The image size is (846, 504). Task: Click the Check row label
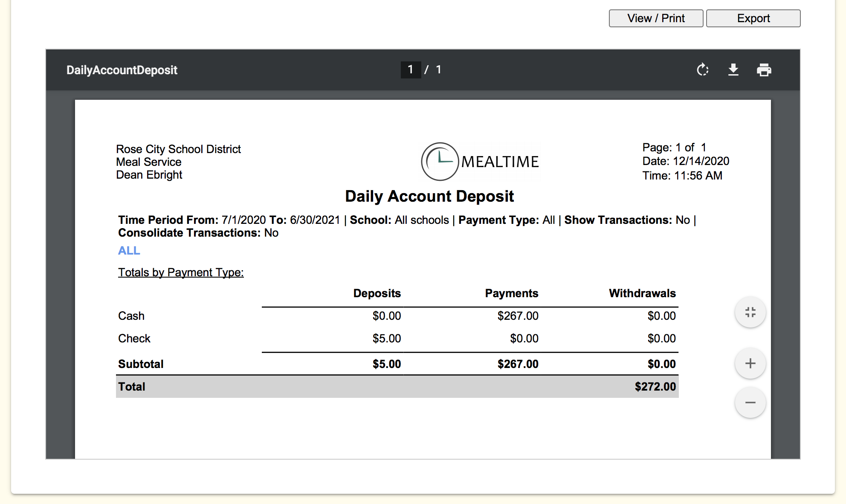[x=134, y=339]
